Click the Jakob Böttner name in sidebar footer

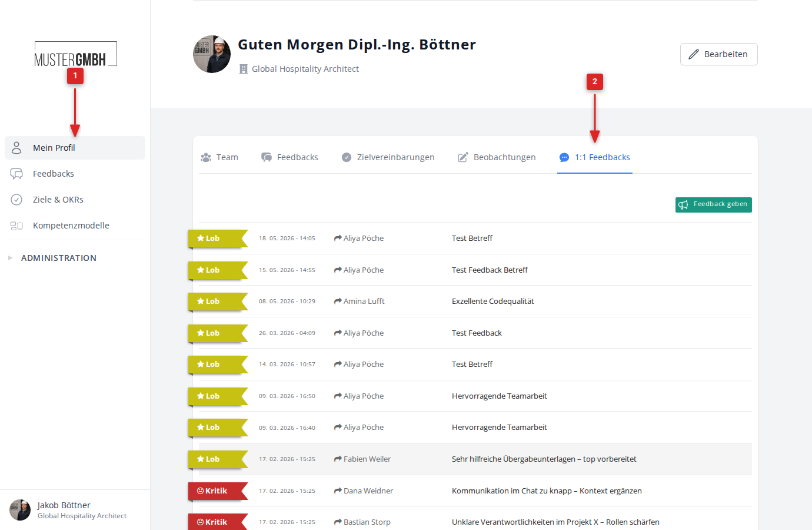(64, 505)
